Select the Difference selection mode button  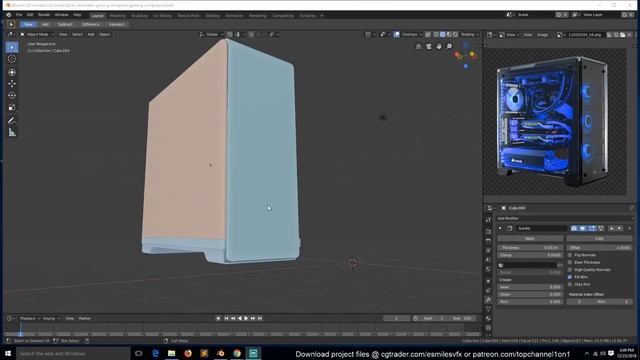tap(90, 24)
